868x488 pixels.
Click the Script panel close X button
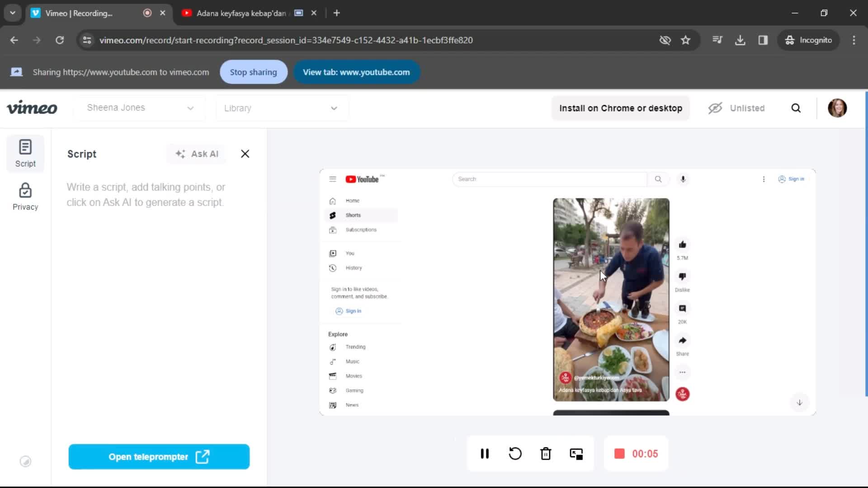245,154
